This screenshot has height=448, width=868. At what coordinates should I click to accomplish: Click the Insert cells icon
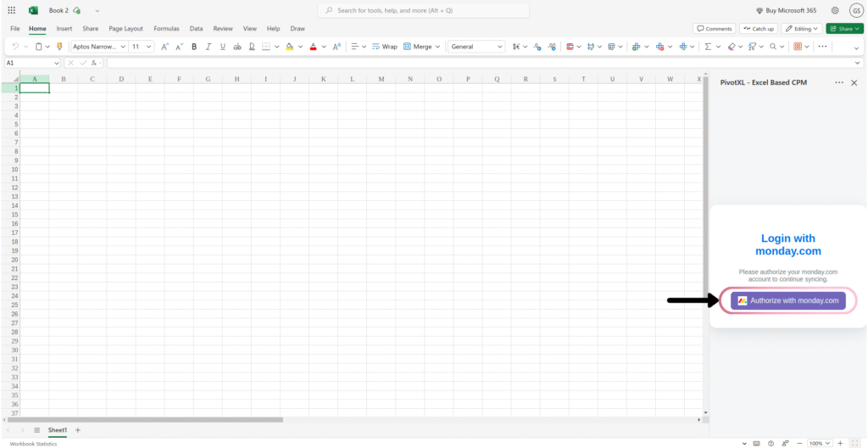[636, 47]
